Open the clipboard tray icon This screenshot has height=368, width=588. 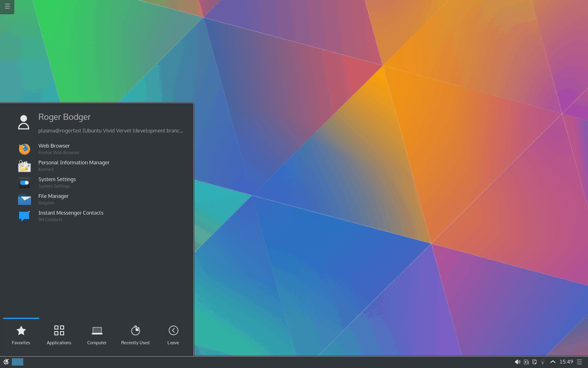pyautogui.click(x=535, y=362)
